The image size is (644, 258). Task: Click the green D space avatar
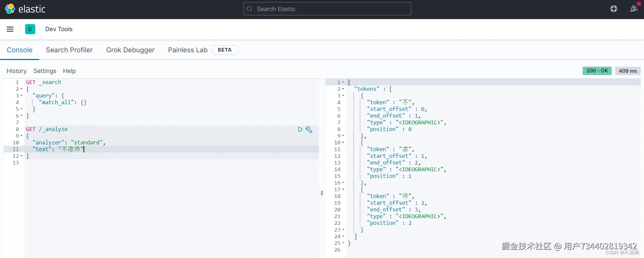point(30,29)
